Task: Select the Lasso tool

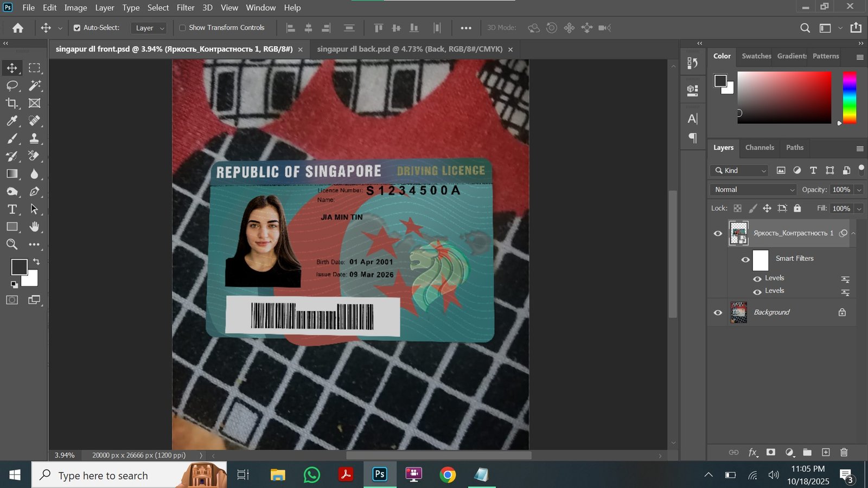Action: 12,86
